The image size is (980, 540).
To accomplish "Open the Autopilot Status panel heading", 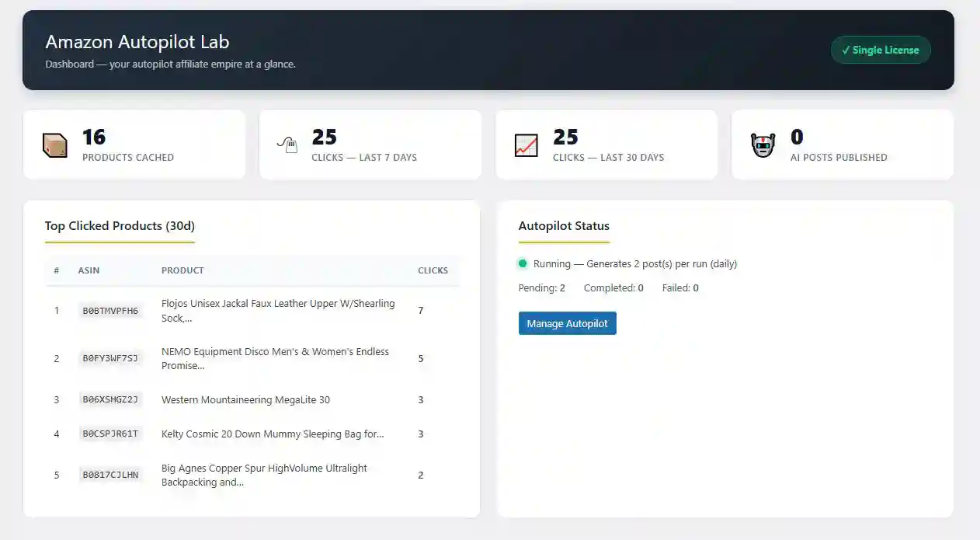I will click(x=564, y=226).
